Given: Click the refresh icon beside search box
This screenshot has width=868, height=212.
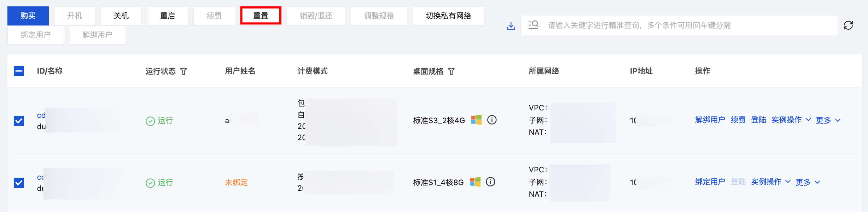Looking at the screenshot, I should click(x=848, y=25).
